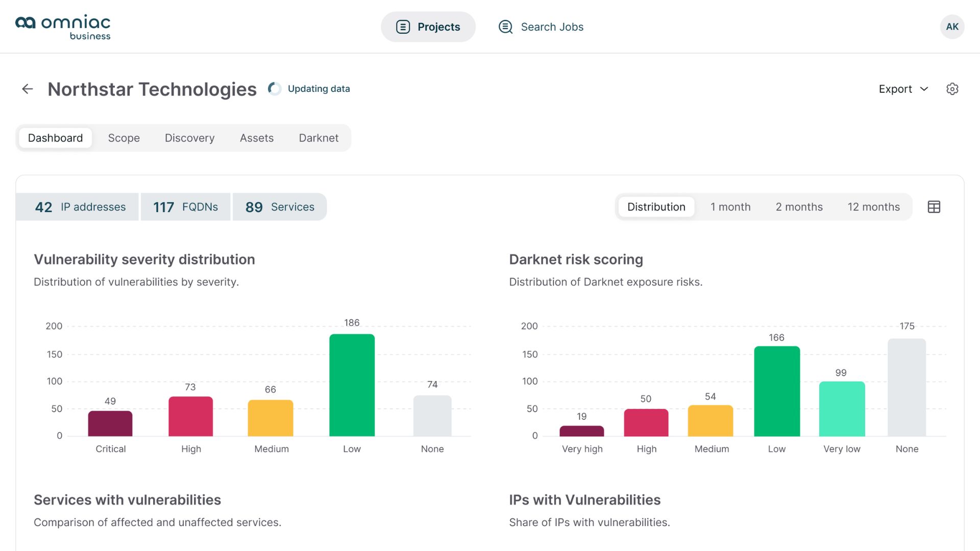Open project settings gear icon
This screenshot has height=551, width=980.
(952, 89)
